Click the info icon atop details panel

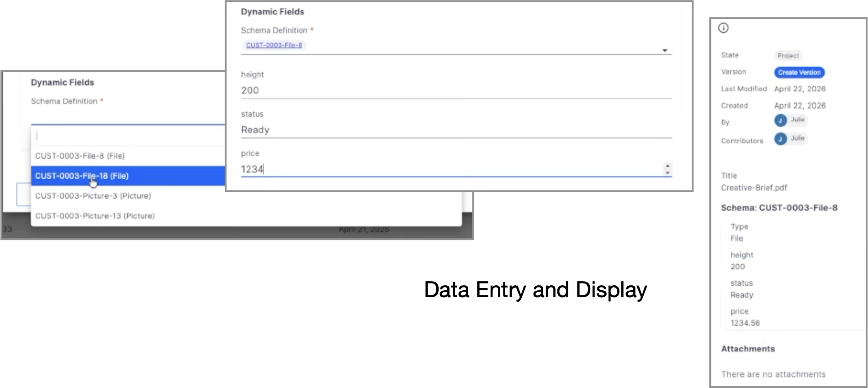pyautogui.click(x=724, y=28)
